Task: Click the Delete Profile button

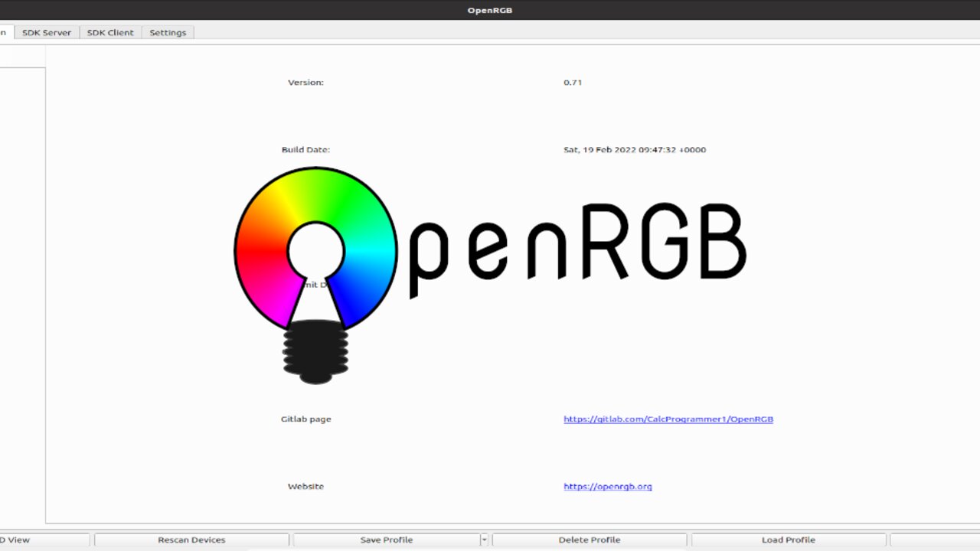Action: coord(590,540)
